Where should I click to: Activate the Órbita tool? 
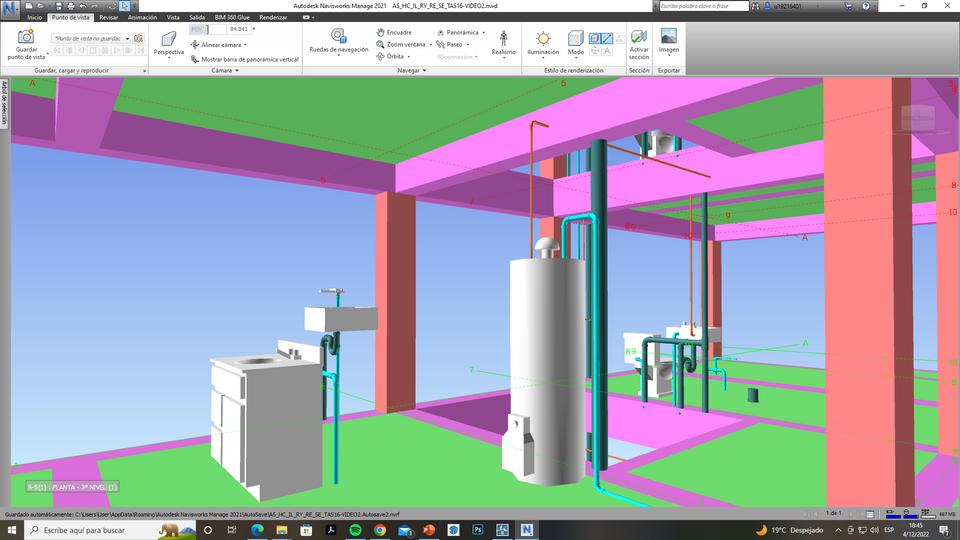point(394,56)
